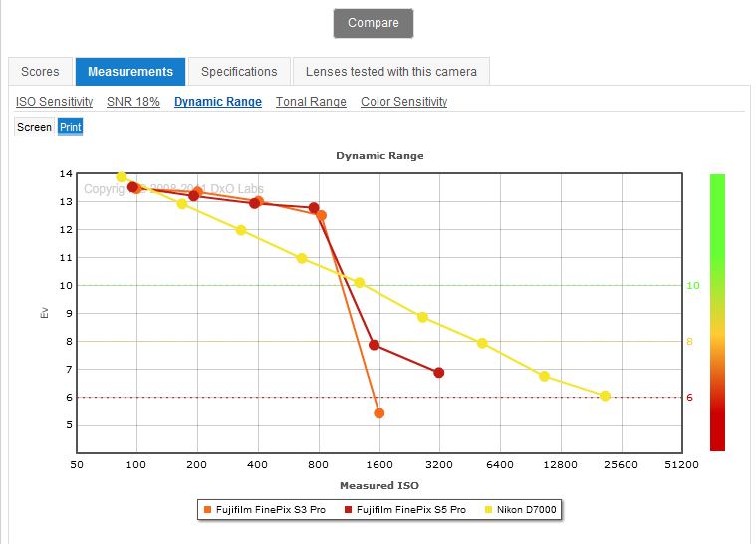Image resolution: width=756 pixels, height=544 pixels.
Task: Click the yellow Nikon D7000 legend swatch
Action: pos(488,510)
